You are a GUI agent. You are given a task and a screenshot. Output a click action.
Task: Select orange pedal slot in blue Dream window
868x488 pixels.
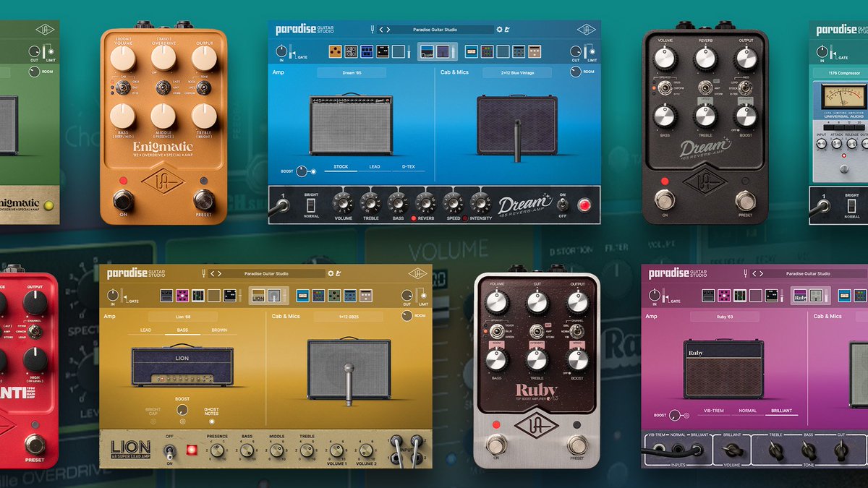335,51
